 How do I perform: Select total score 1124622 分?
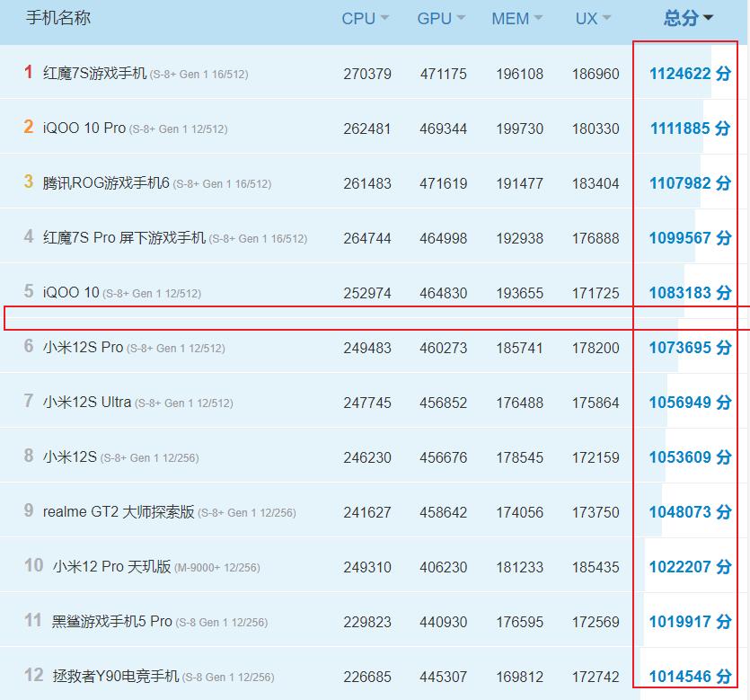(690, 74)
